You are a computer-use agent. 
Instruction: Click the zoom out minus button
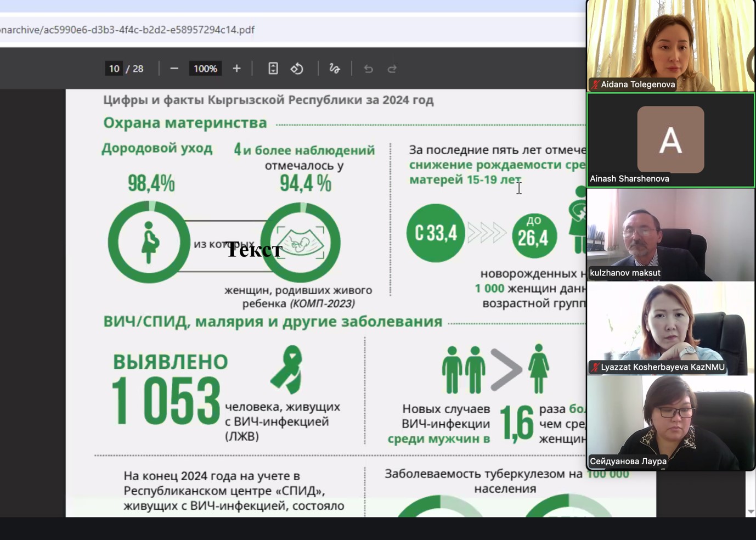coord(174,69)
